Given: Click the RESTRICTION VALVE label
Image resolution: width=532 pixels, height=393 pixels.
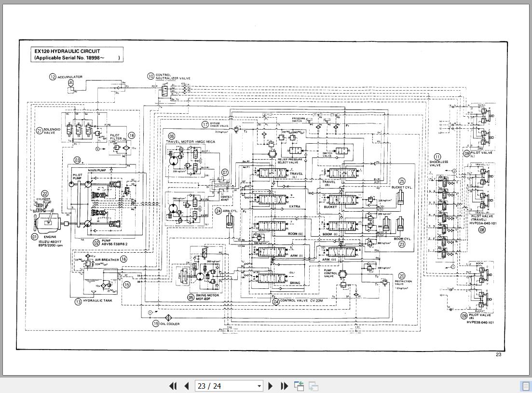Looking at the screenshot, I should click(403, 283).
